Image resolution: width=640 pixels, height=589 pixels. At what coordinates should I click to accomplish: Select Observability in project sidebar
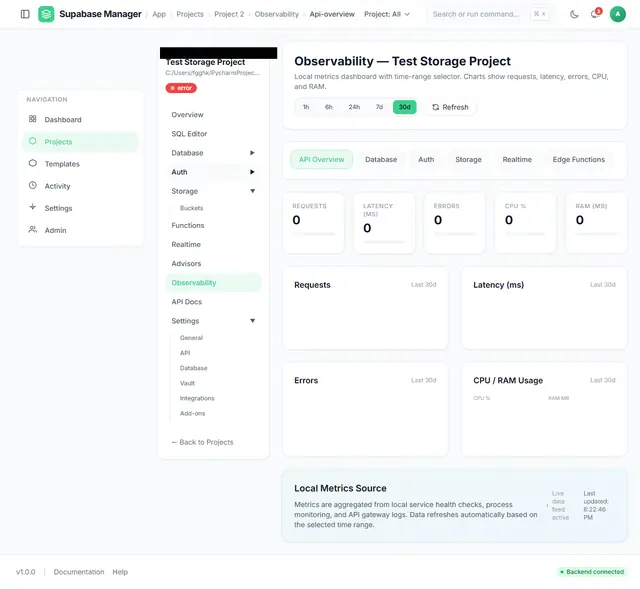pyautogui.click(x=213, y=282)
